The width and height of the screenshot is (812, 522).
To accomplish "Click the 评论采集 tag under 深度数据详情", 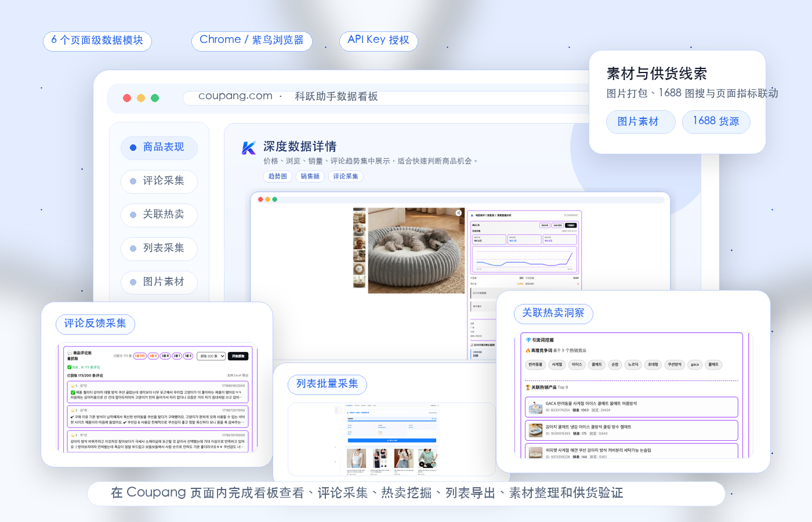I will (346, 176).
